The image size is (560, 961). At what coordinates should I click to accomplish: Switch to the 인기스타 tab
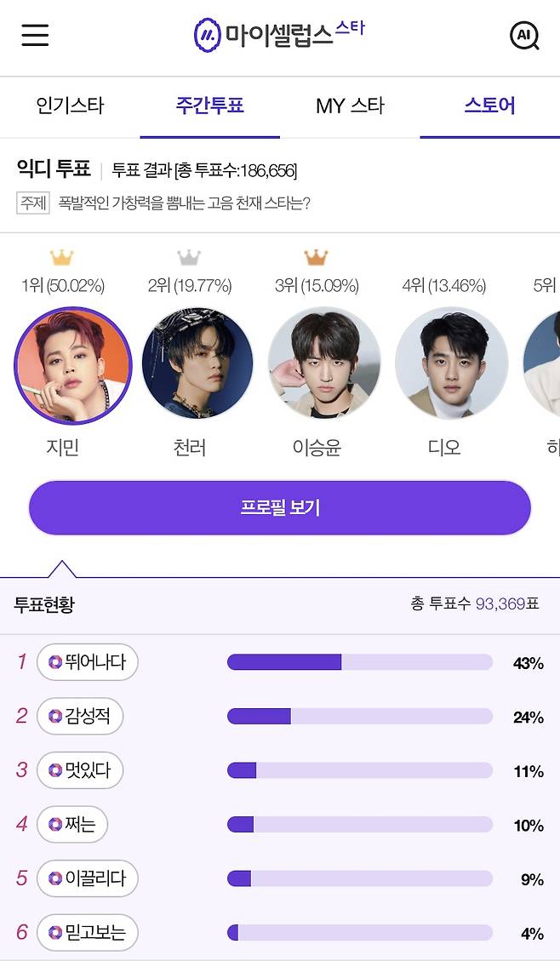pyautogui.click(x=67, y=106)
